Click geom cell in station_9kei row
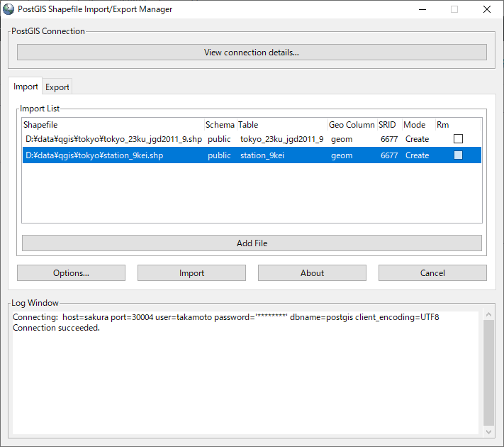The height and width of the screenshot is (447, 504). pos(342,155)
